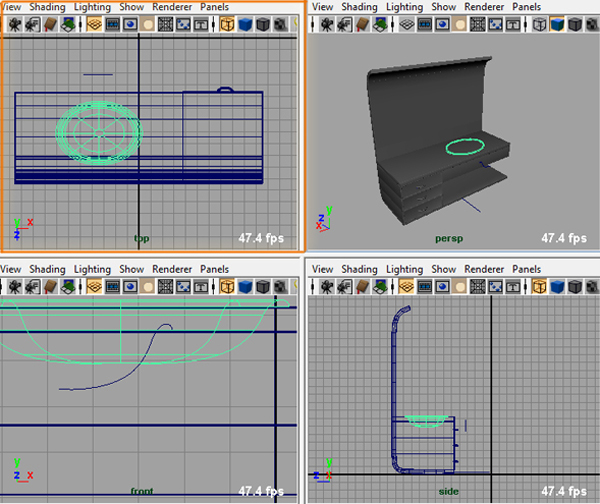Toggle Grid display in front view panel
This screenshot has width=600, height=504.
coord(94,287)
